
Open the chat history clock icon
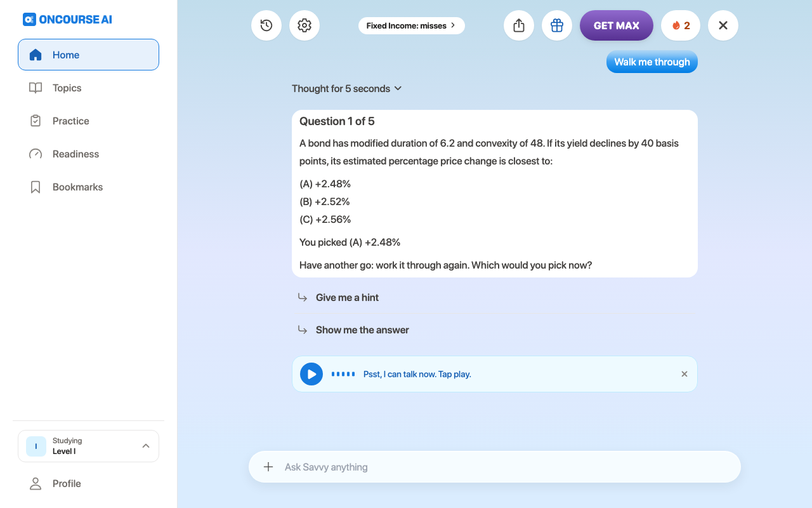(266, 25)
